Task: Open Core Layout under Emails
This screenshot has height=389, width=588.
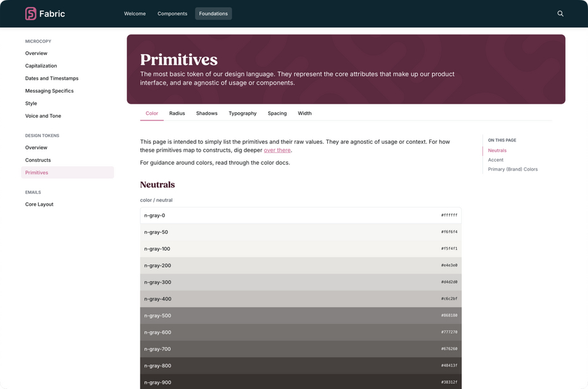Action: coord(39,204)
